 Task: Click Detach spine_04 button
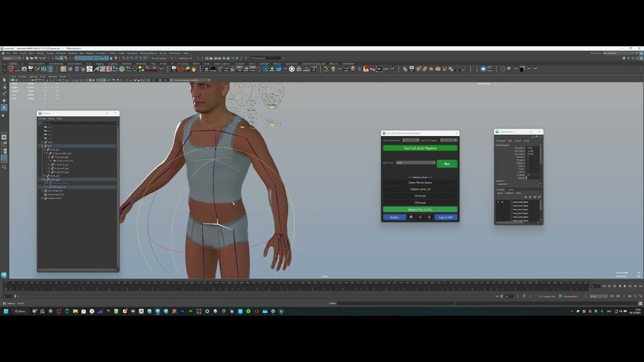(420, 189)
